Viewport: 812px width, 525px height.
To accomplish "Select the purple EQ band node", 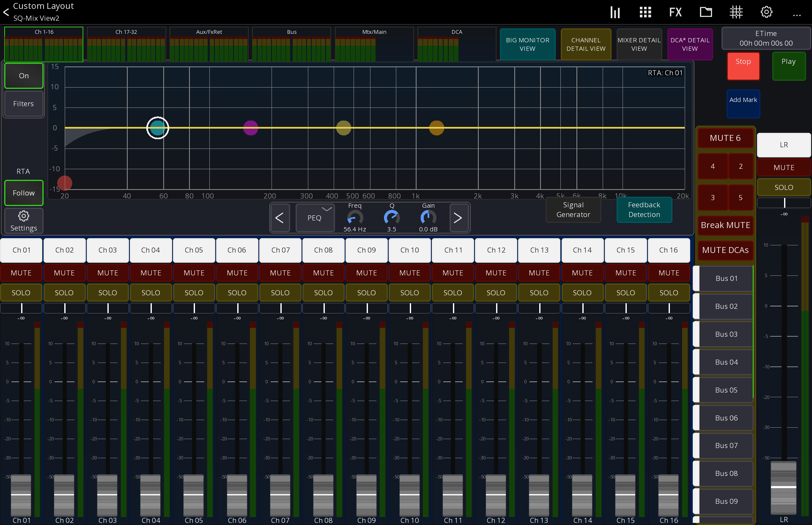I will pos(251,128).
